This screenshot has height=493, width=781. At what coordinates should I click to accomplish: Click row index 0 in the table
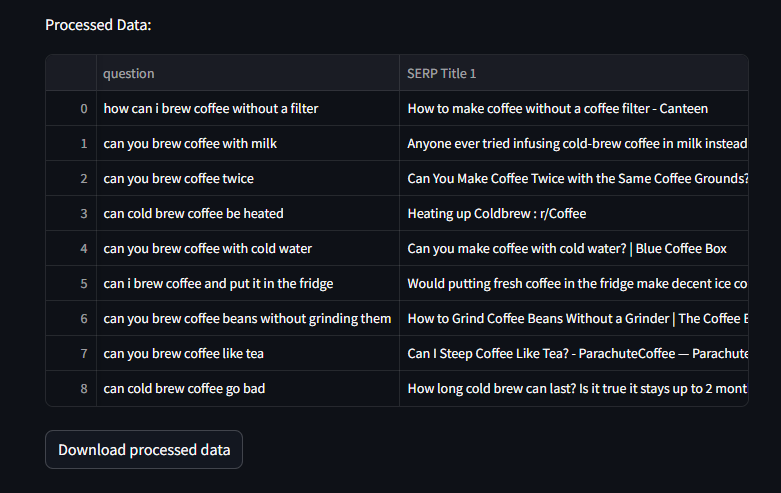pyautogui.click(x=84, y=108)
